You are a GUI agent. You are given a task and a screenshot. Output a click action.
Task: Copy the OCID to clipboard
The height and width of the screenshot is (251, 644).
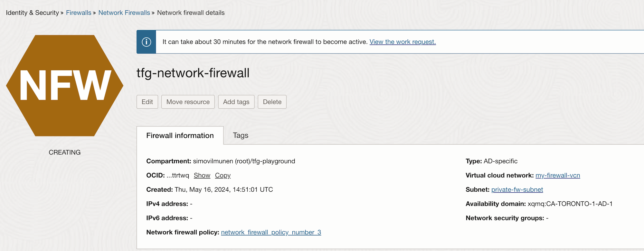(223, 175)
